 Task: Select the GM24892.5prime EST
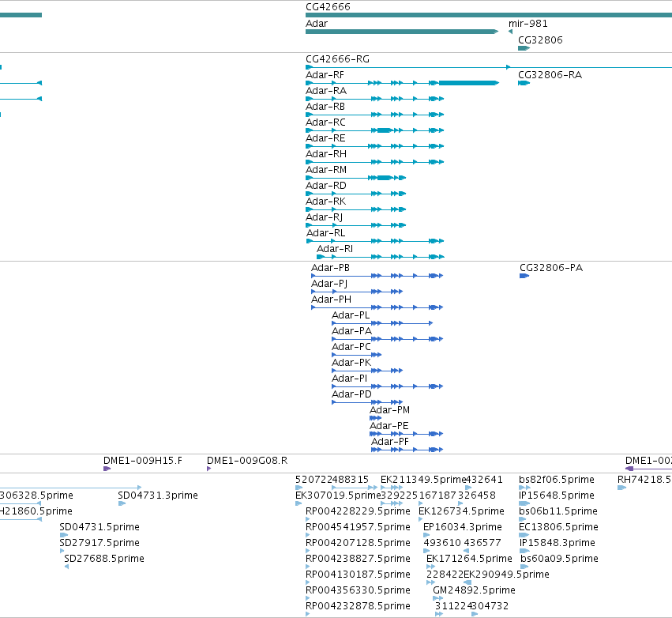[438, 598]
